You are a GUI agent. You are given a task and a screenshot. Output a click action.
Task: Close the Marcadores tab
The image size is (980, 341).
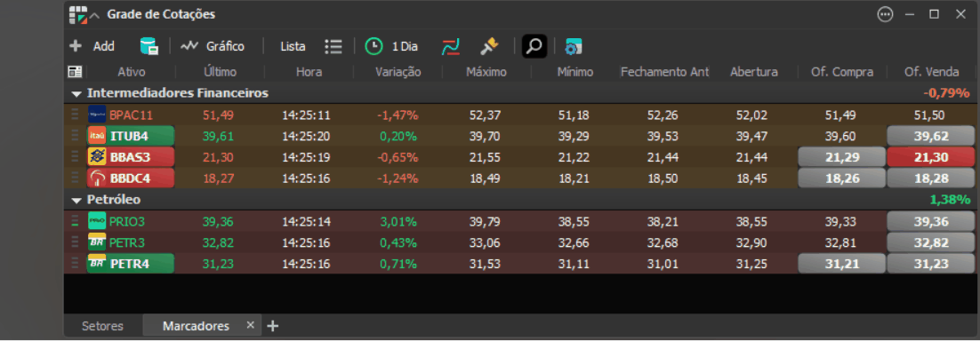[x=251, y=325]
